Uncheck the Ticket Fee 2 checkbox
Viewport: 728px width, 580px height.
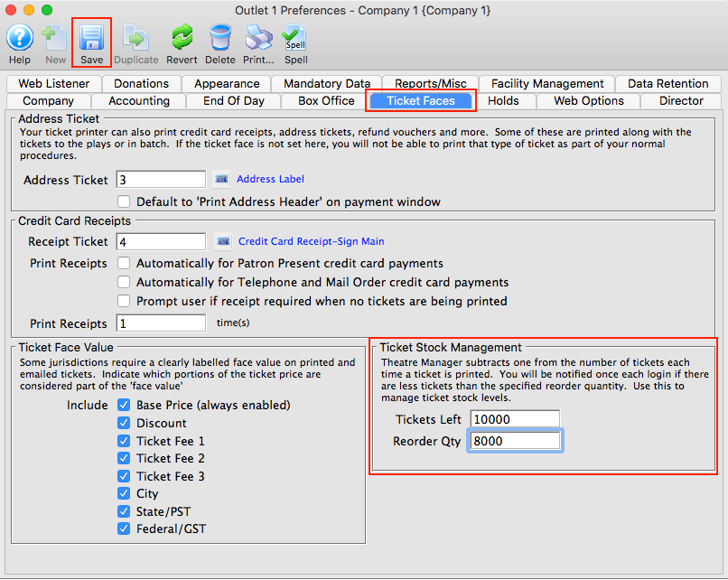(124, 458)
